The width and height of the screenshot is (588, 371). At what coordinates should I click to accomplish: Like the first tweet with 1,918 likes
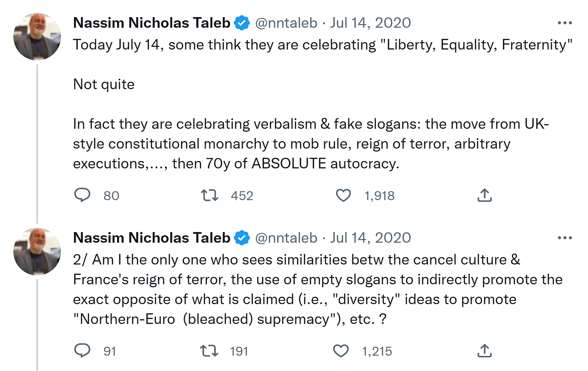(343, 195)
